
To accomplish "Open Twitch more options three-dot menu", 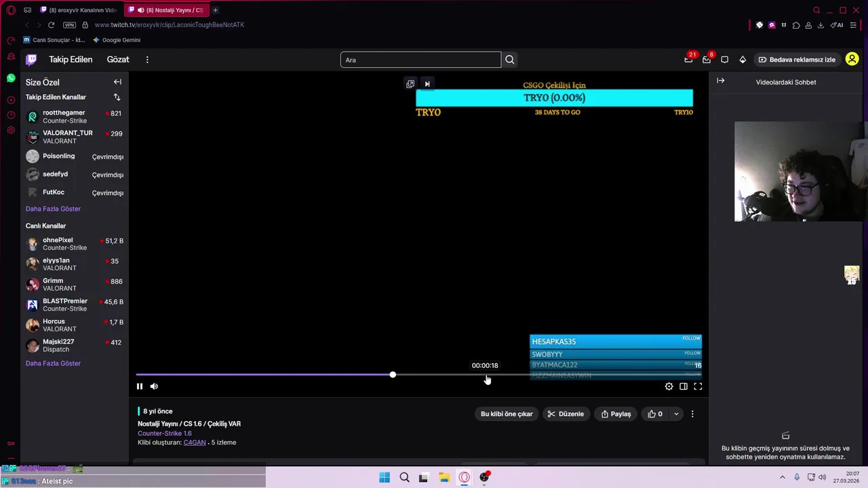I will (147, 60).
